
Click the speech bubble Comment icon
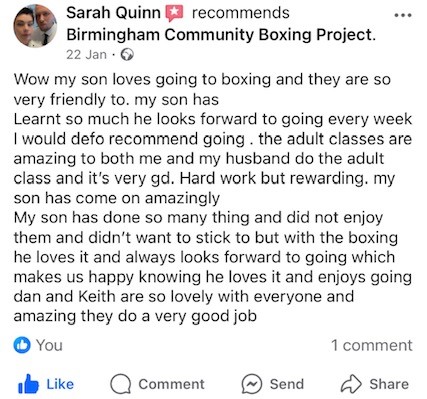click(x=121, y=384)
